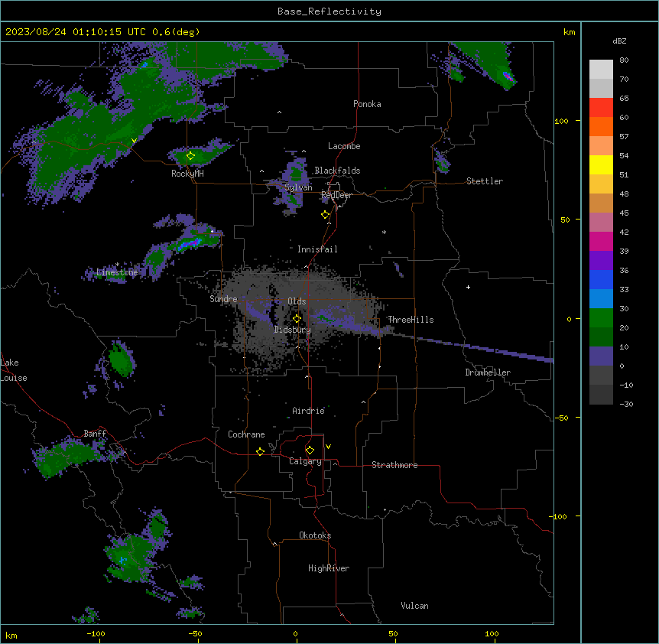The image size is (659, 644).
Task: Click the Strathmore label
Action: [x=394, y=465]
